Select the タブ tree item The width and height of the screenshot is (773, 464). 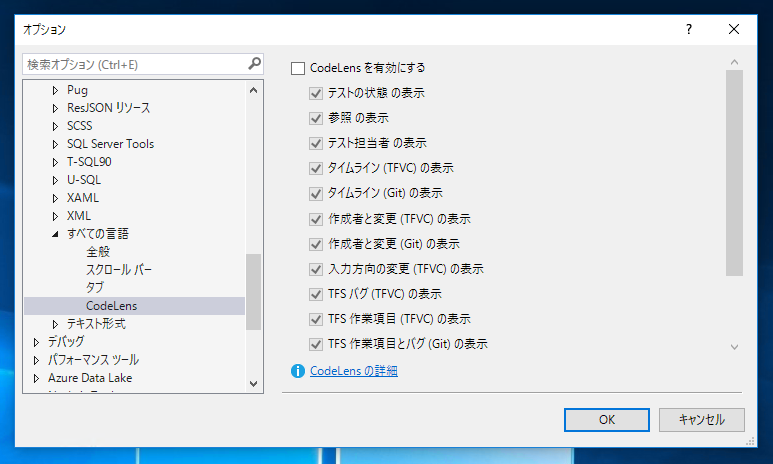click(x=95, y=287)
